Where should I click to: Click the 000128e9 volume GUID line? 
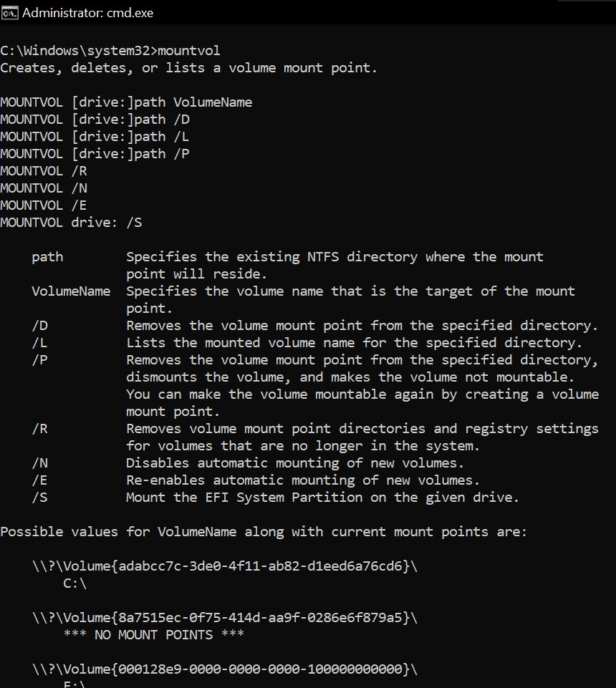point(225,669)
